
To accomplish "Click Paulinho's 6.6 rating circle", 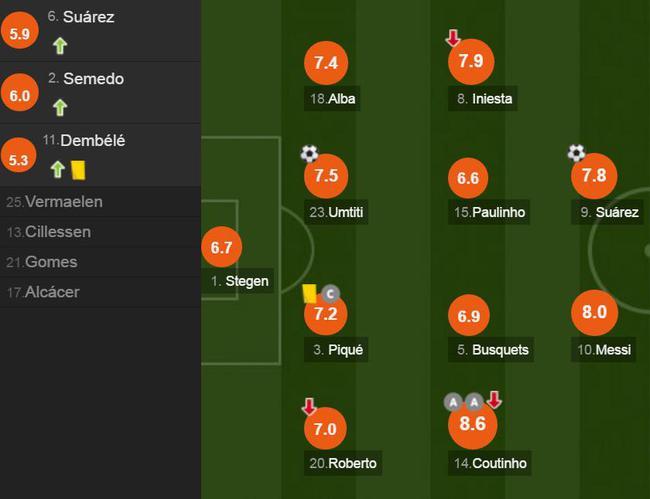I will click(468, 178).
